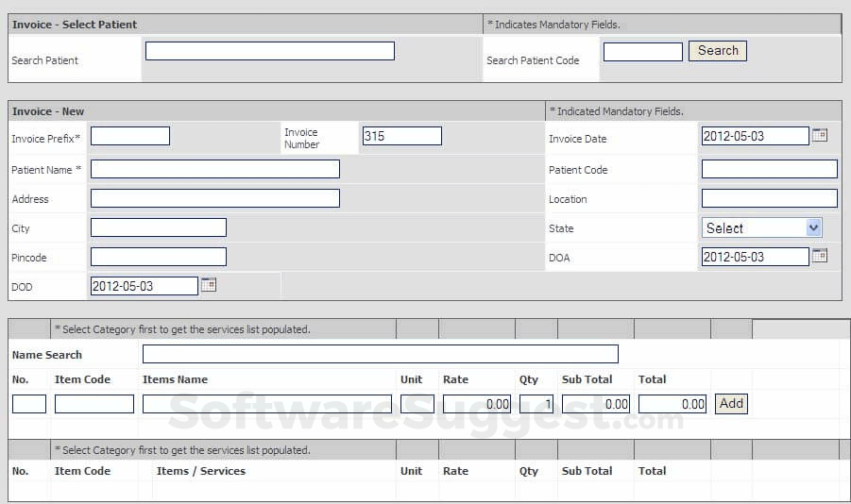Select the Patient Name input box

point(214,169)
